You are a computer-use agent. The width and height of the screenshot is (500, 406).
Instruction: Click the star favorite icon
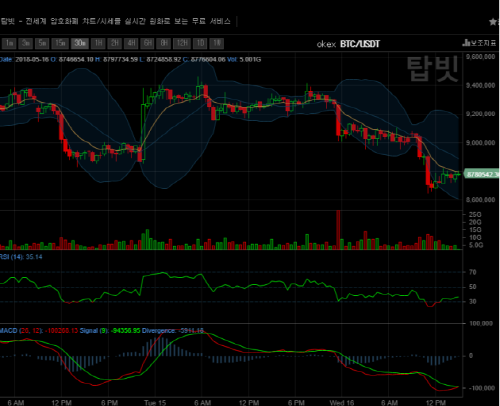(x=493, y=22)
